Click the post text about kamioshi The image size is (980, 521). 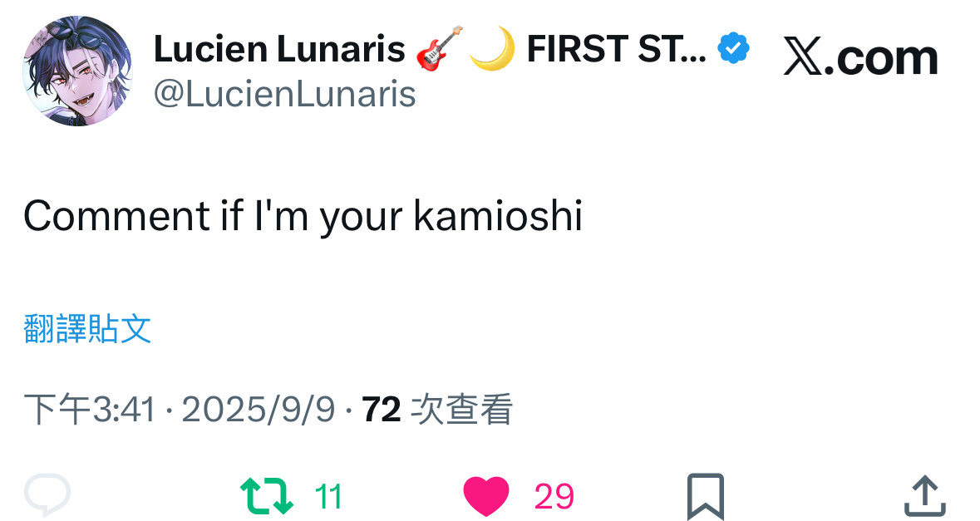(x=303, y=217)
